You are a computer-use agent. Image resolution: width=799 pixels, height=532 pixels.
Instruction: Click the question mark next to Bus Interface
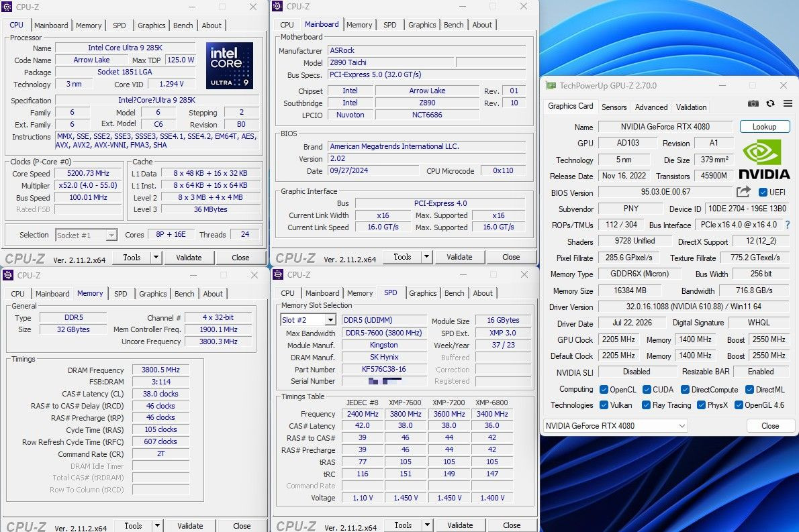[x=788, y=225]
